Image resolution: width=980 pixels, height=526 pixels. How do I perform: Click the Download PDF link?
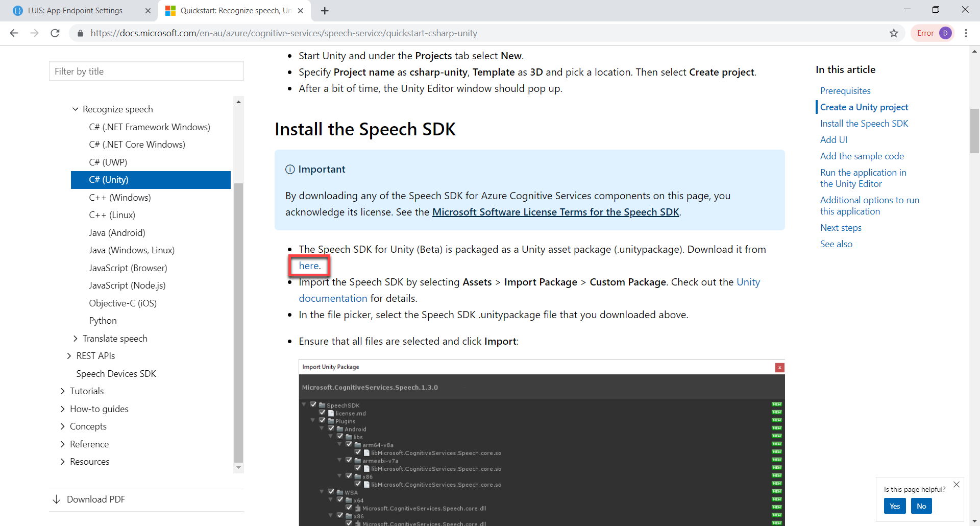(x=96, y=499)
